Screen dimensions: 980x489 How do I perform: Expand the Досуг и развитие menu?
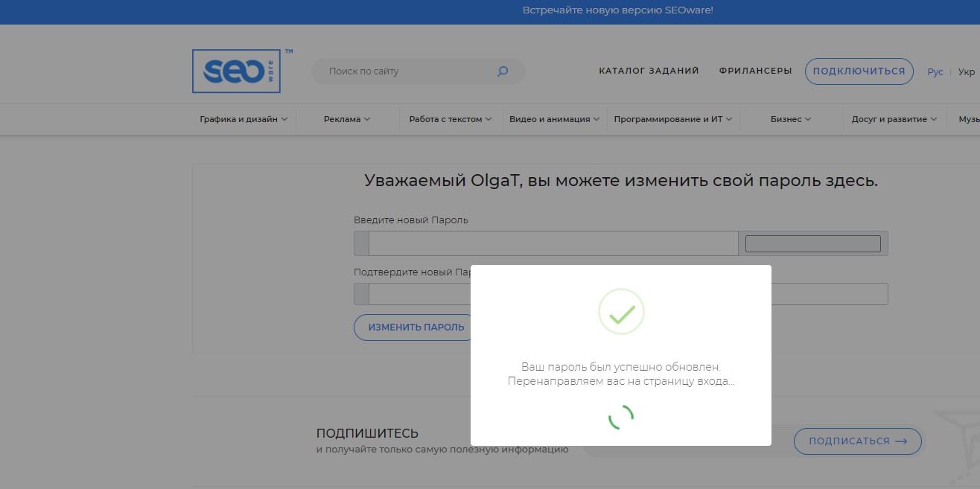(894, 119)
